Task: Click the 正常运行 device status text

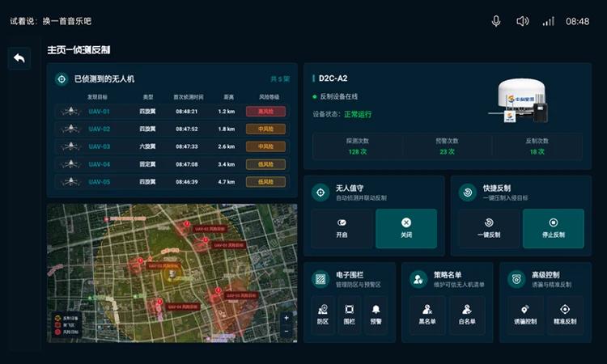Action: pyautogui.click(x=358, y=115)
